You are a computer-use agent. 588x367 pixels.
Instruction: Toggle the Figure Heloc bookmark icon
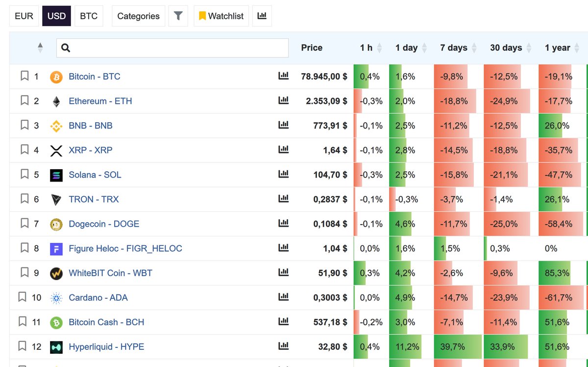coord(24,248)
